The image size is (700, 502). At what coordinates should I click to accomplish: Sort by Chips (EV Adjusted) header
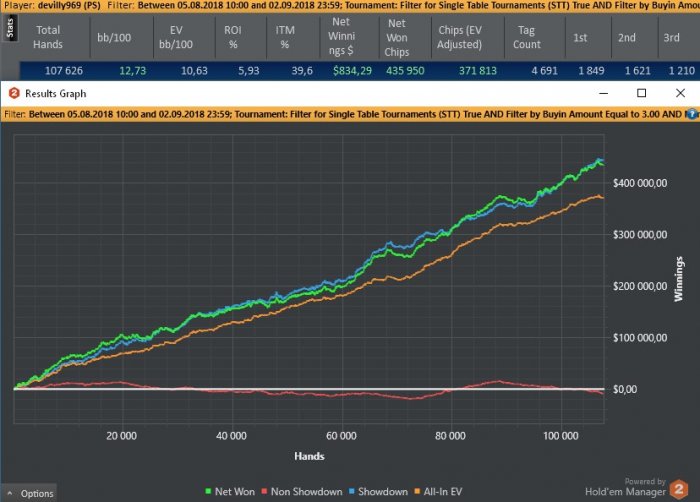coord(459,37)
